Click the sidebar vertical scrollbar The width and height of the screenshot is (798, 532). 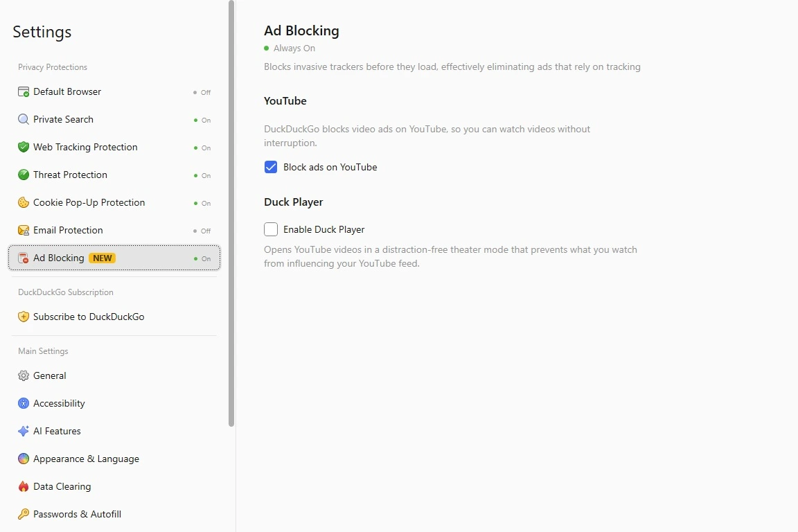click(231, 214)
